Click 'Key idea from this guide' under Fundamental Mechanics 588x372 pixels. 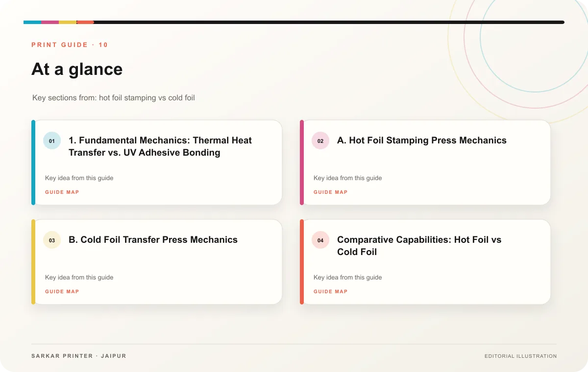79,178
